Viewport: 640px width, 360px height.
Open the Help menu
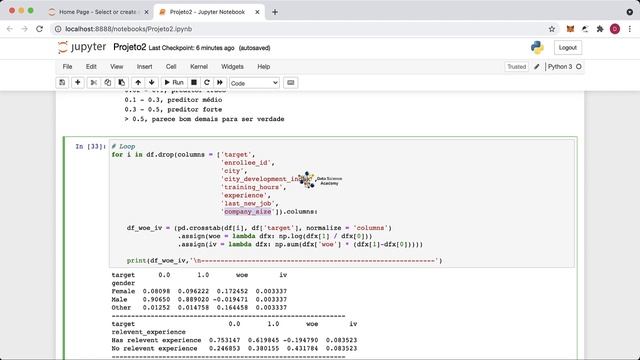[264, 67]
